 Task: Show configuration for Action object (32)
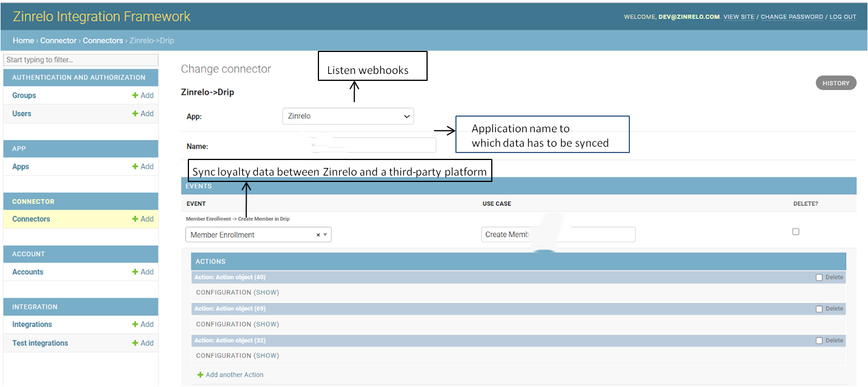(x=266, y=355)
